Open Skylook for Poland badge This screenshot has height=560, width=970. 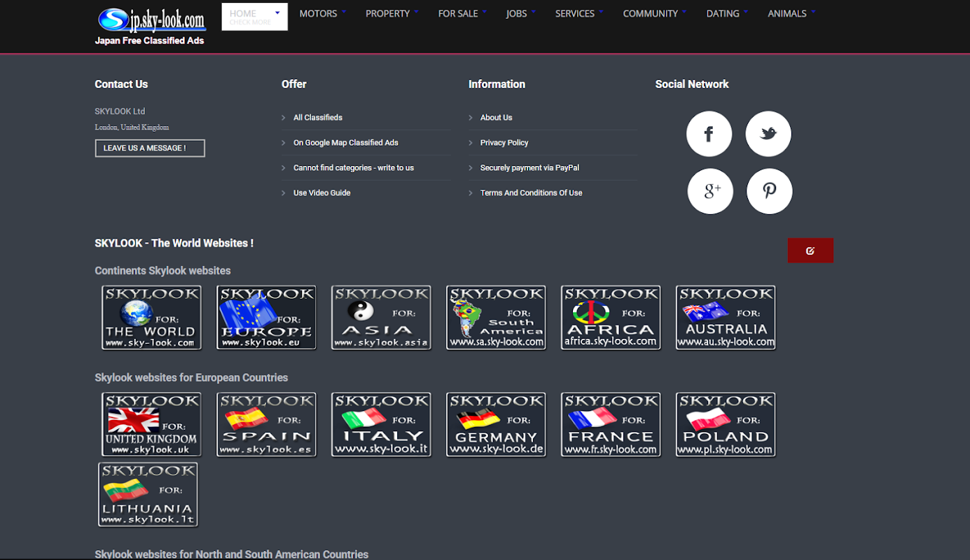[726, 424]
